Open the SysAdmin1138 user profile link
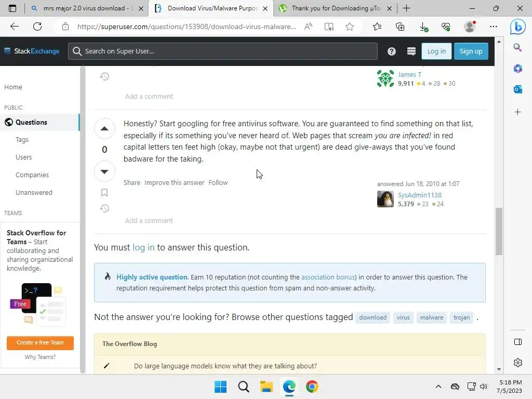This screenshot has width=532, height=399. coord(420,195)
